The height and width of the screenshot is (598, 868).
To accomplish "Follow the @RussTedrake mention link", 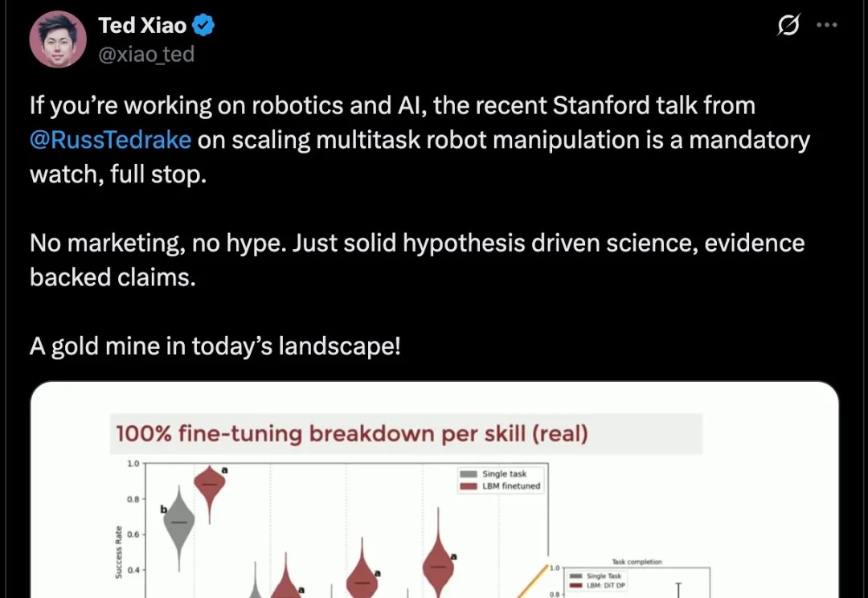I will click(x=110, y=140).
